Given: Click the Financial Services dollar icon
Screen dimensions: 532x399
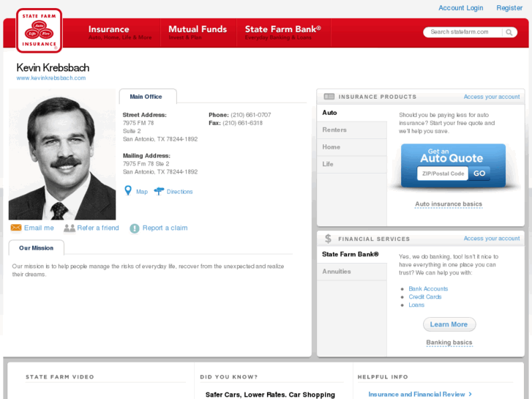Looking at the screenshot, I should (x=328, y=239).
